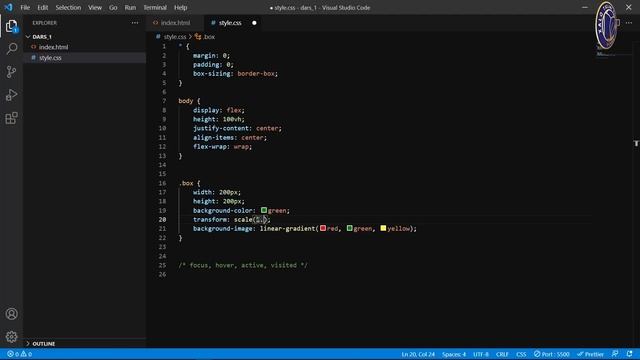Click the 'margin: 0' line
Viewport: 640px width, 360px height.
point(211,55)
